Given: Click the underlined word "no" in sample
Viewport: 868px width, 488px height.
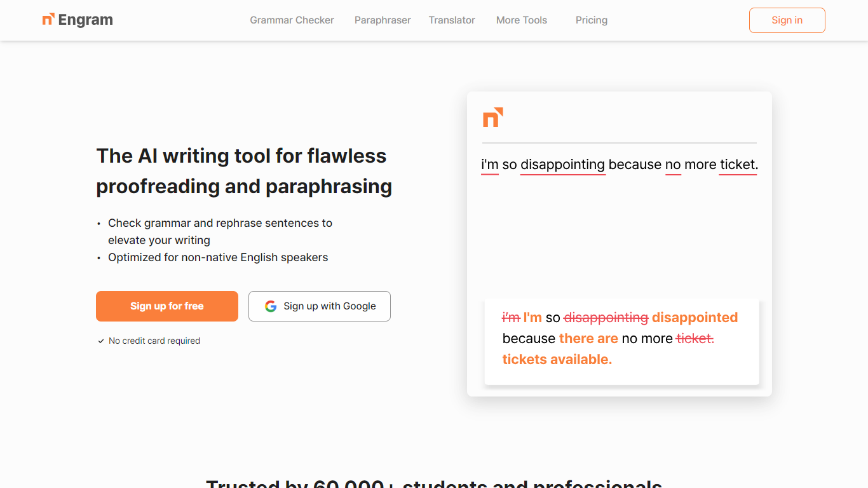Looking at the screenshot, I should [x=673, y=165].
